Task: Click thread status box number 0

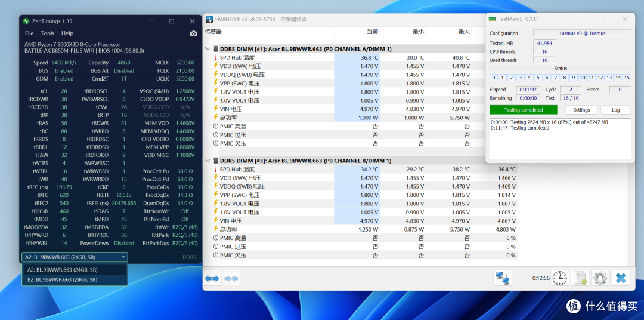Action: [x=494, y=78]
